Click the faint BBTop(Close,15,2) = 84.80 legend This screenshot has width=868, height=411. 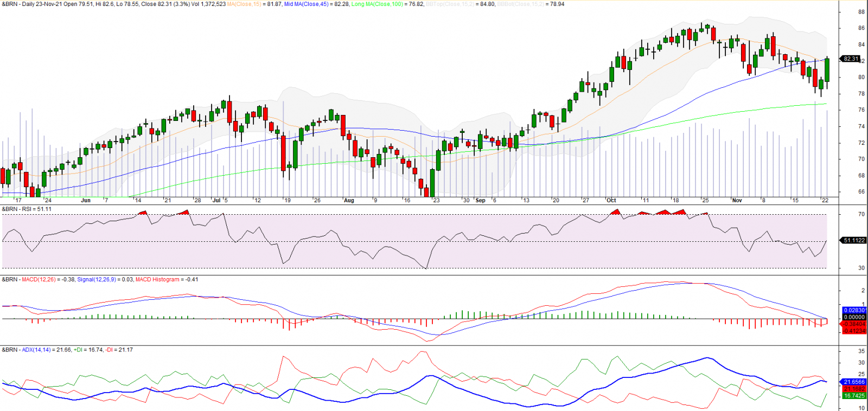click(460, 4)
